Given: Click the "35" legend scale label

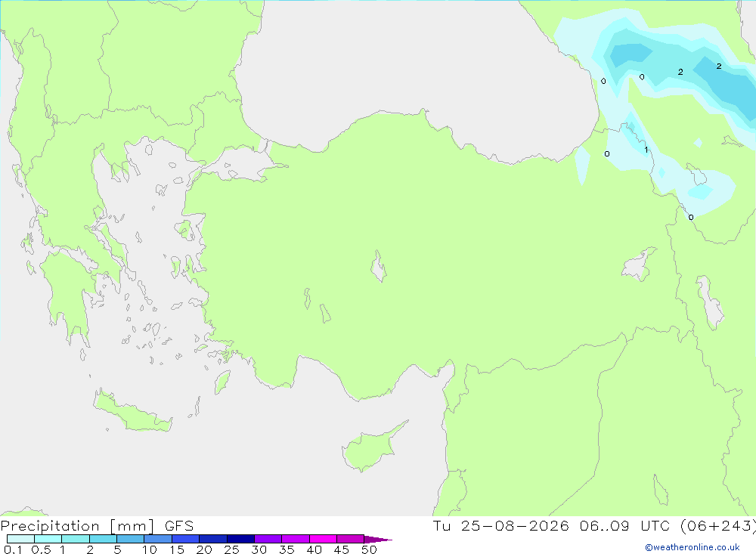Looking at the screenshot, I should click(x=287, y=549).
